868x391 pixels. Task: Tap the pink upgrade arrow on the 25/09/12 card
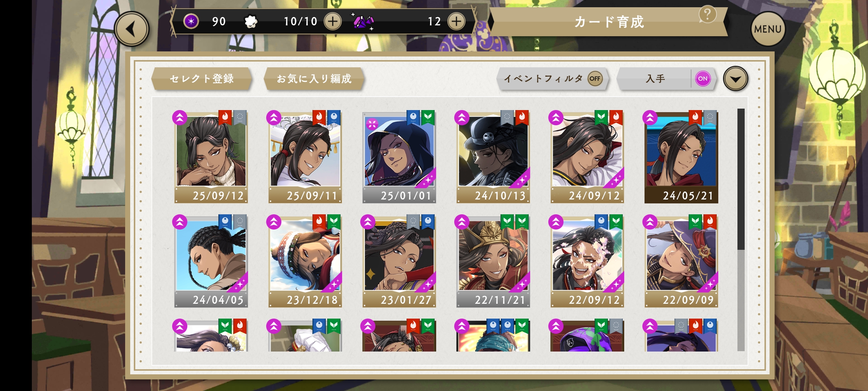pos(180,118)
